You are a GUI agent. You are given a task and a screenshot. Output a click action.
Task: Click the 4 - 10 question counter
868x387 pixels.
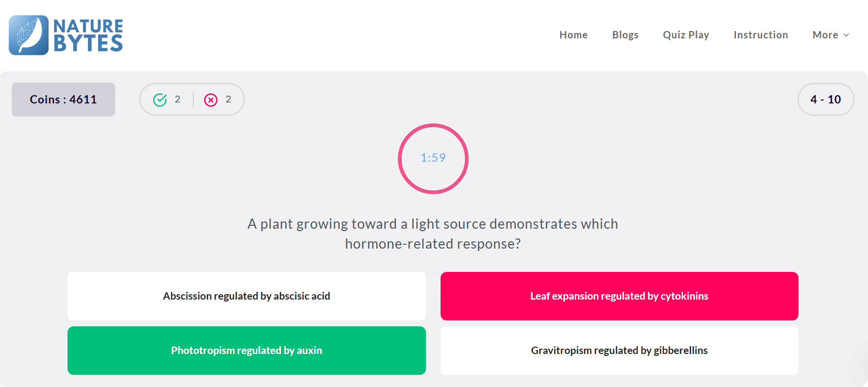coord(826,99)
